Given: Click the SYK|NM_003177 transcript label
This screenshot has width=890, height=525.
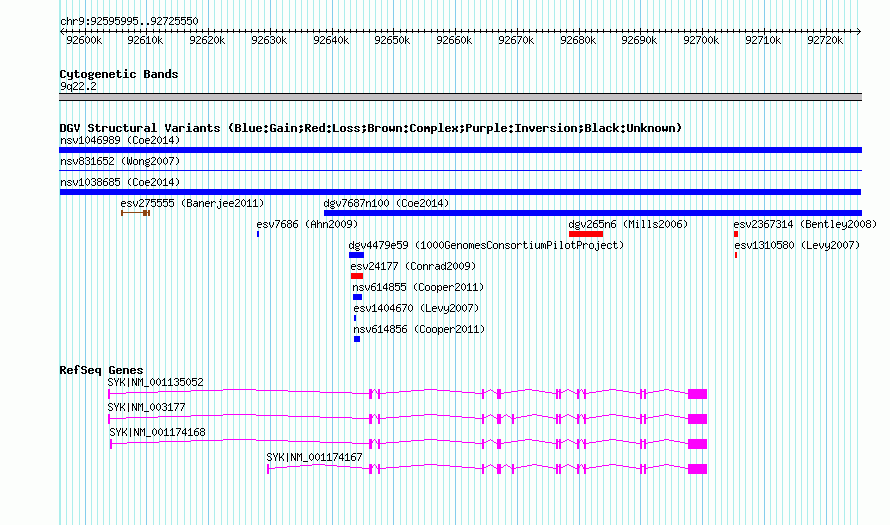Looking at the screenshot, I should tap(146, 408).
